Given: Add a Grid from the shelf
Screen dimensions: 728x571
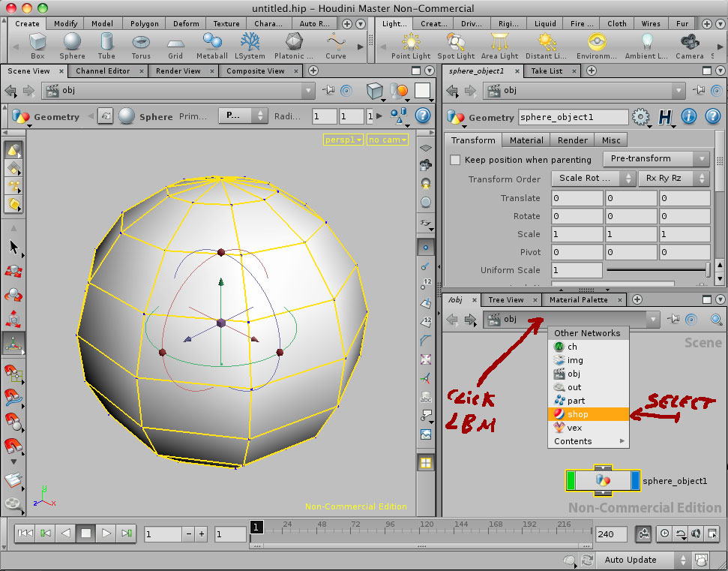Looking at the screenshot, I should click(x=175, y=46).
